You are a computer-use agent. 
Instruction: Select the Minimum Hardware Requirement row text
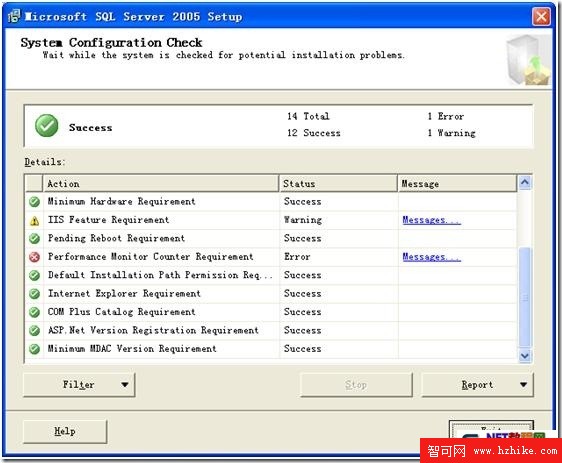(x=122, y=201)
